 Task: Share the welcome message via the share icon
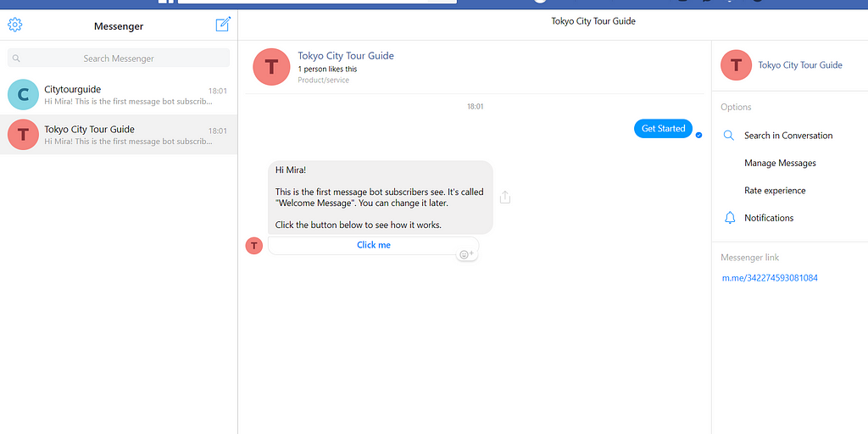(505, 197)
